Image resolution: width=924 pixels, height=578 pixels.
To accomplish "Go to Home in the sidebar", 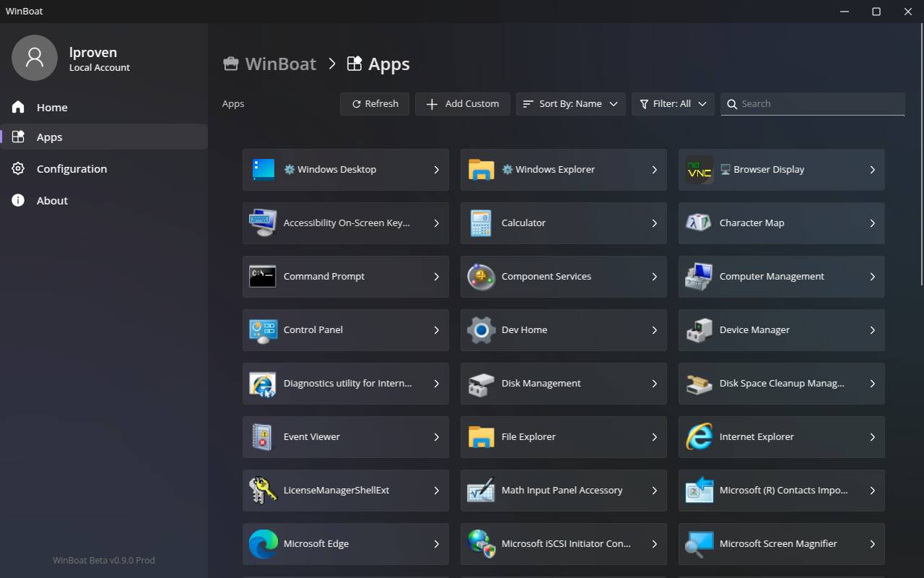I will [x=52, y=108].
